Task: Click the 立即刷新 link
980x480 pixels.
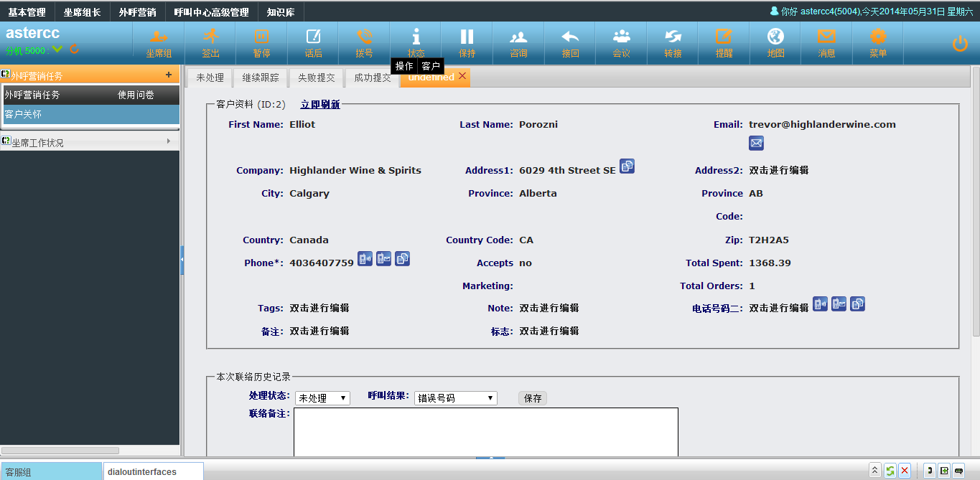Action: coord(320,105)
